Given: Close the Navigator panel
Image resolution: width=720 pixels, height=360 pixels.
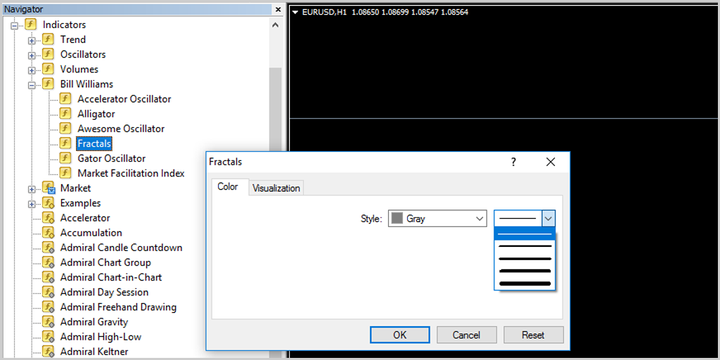Looking at the screenshot, I should coord(278,9).
